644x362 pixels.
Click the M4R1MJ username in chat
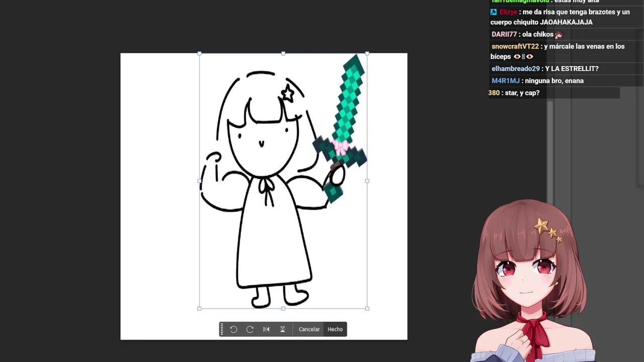pyautogui.click(x=506, y=80)
